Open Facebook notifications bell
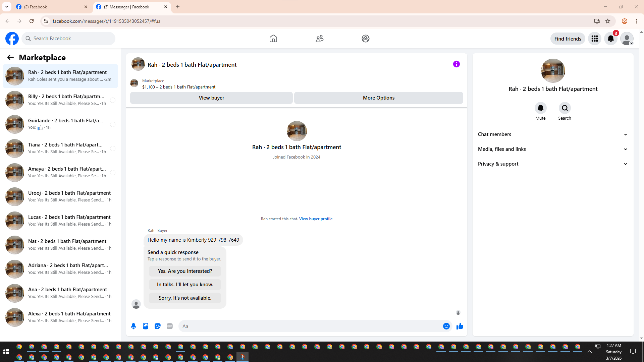Viewport: 644px width, 362px height. 610,39
